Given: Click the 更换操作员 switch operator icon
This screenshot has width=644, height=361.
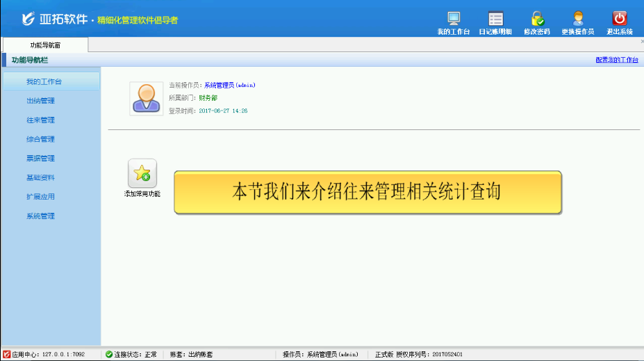Looking at the screenshot, I should [577, 19].
